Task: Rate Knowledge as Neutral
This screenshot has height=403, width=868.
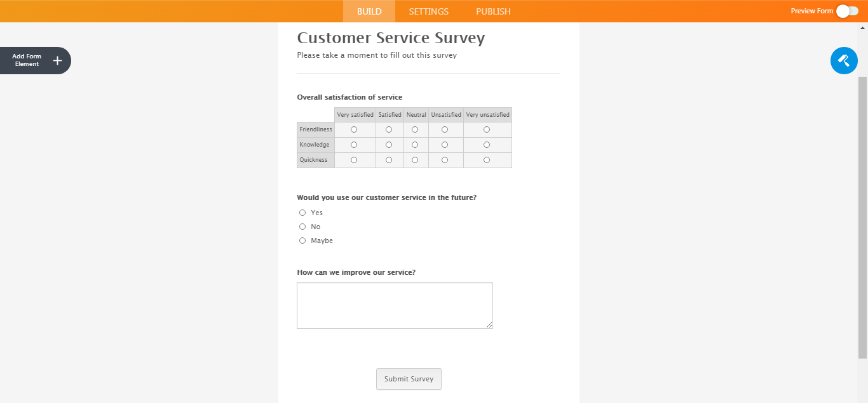Action: tap(415, 145)
